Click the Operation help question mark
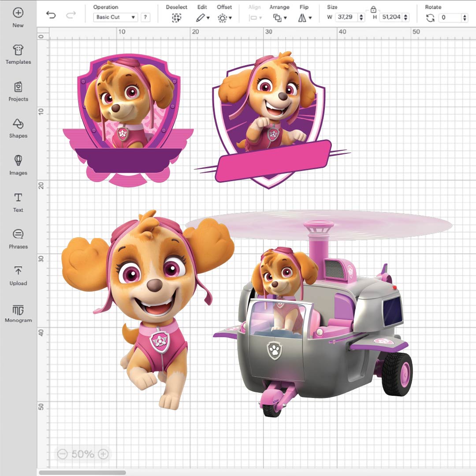 (x=145, y=17)
